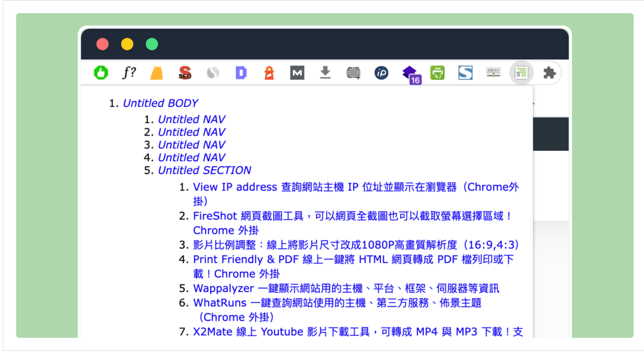644x351 pixels.
Task: Run the Lighthouse extension
Action: 269,72
